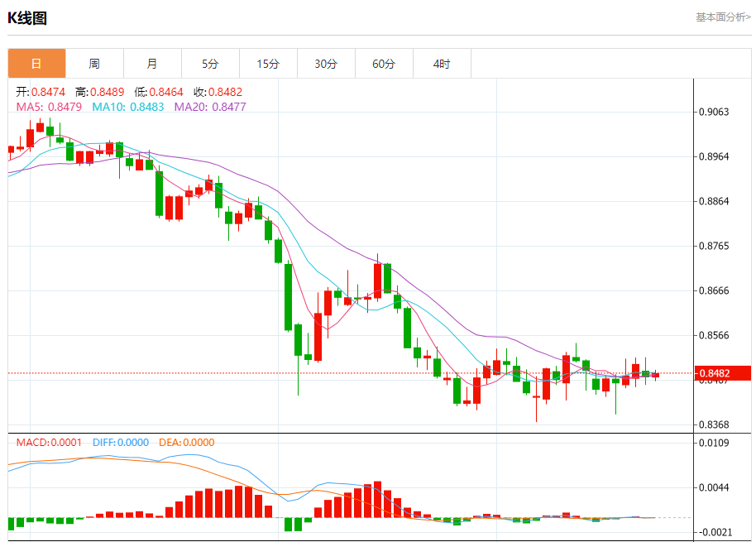Click the low price 0.8464 value
Screen dimensions: 756x542
pyautogui.click(x=166, y=92)
